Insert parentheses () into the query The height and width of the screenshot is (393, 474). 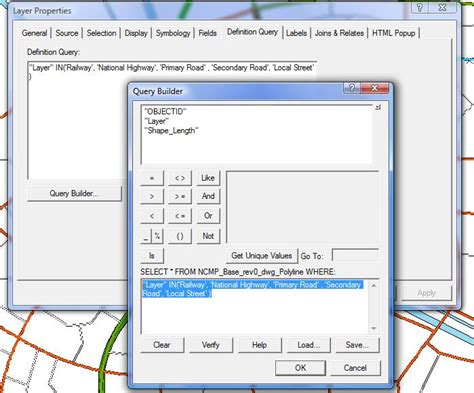click(180, 236)
